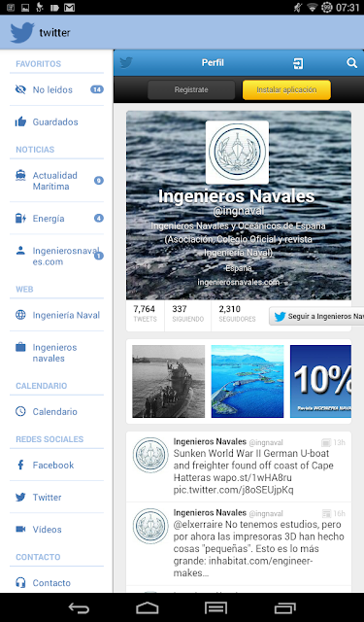Tap Android back navigation button
The width and height of the screenshot is (364, 622).
[79, 607]
